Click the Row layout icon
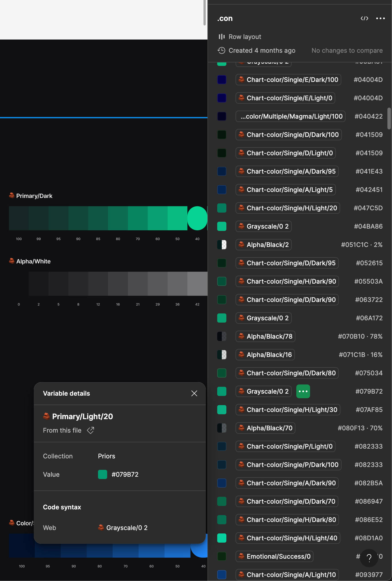The image size is (392, 581). point(222,37)
